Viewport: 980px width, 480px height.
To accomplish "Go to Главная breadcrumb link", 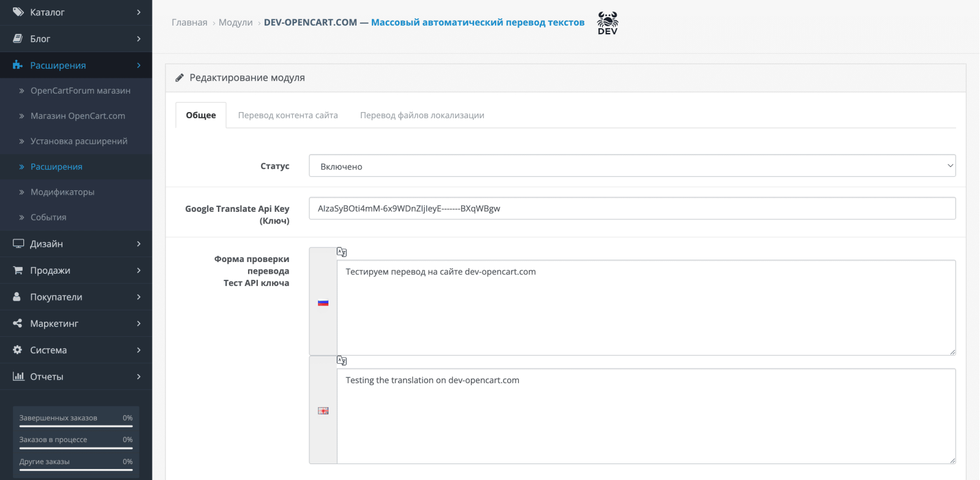I will (x=189, y=23).
